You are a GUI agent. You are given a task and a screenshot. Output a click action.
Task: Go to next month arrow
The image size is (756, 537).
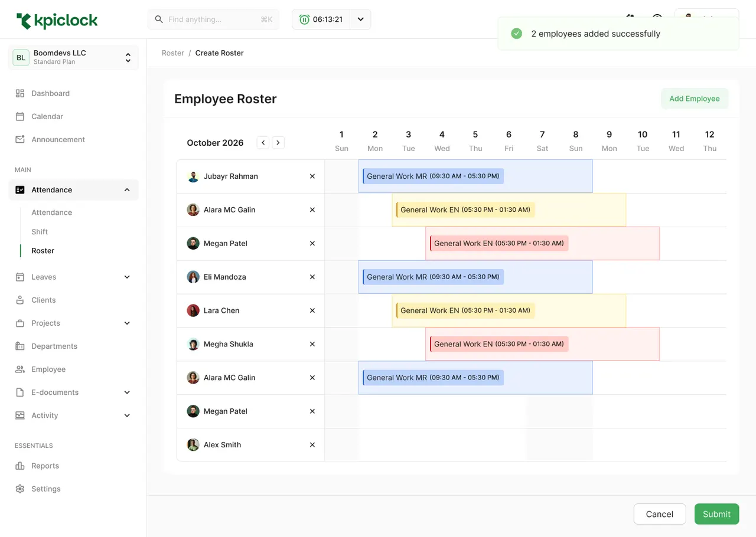coord(278,143)
